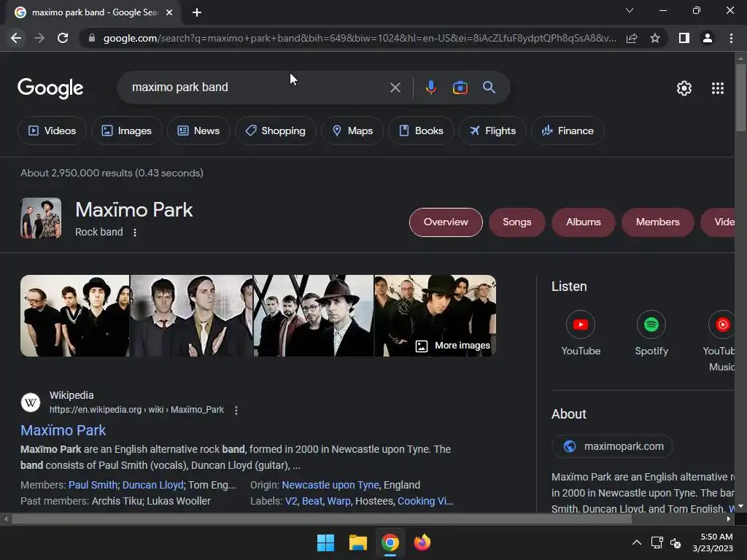Open the Cooking Vi... label link

pyautogui.click(x=425, y=501)
